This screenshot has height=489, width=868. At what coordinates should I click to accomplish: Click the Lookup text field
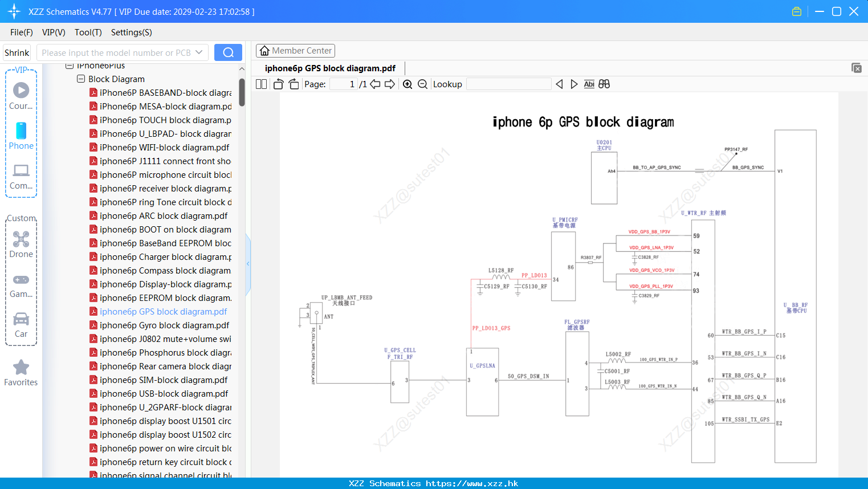tap(509, 84)
